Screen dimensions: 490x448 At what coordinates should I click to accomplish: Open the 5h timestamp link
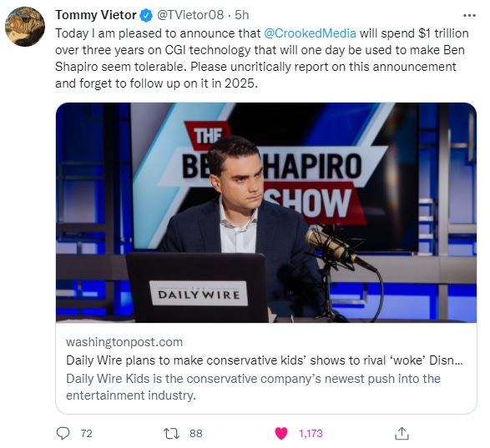coord(241,15)
